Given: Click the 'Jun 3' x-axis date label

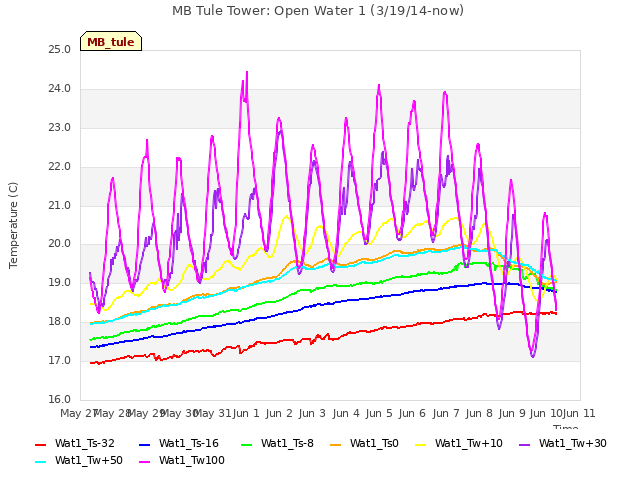Looking at the screenshot, I should pyautogui.click(x=312, y=413).
